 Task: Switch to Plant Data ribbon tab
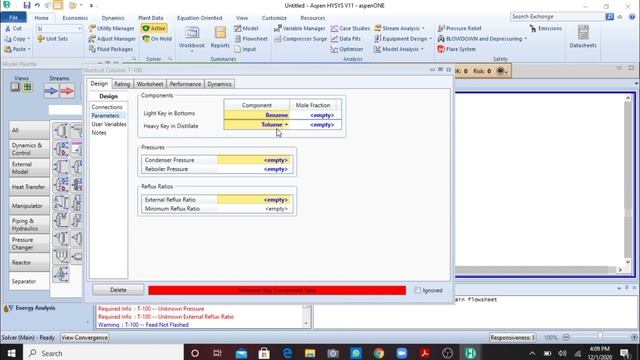tap(151, 18)
